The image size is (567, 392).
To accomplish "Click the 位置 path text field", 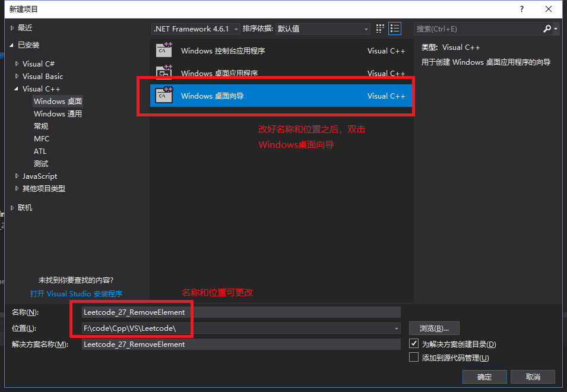I will (237, 328).
